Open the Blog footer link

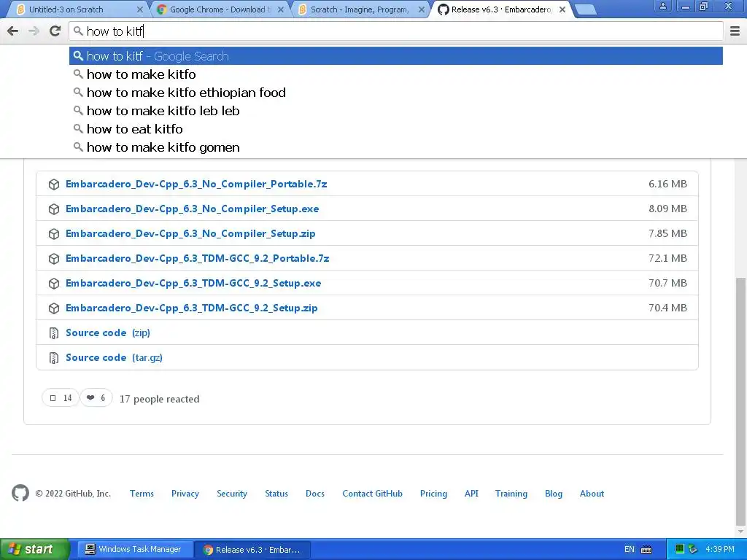[x=554, y=494]
